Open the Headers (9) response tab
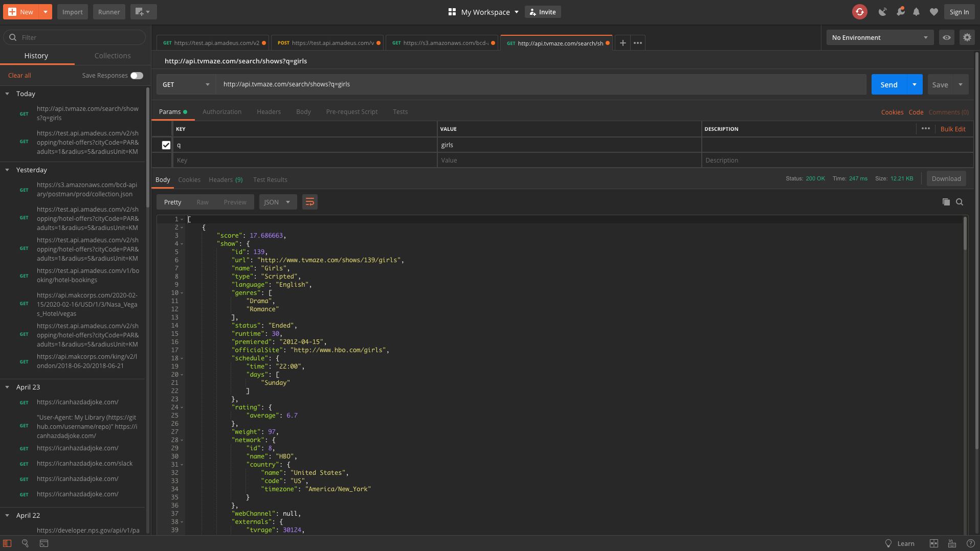The width and height of the screenshot is (980, 551). pos(226,179)
